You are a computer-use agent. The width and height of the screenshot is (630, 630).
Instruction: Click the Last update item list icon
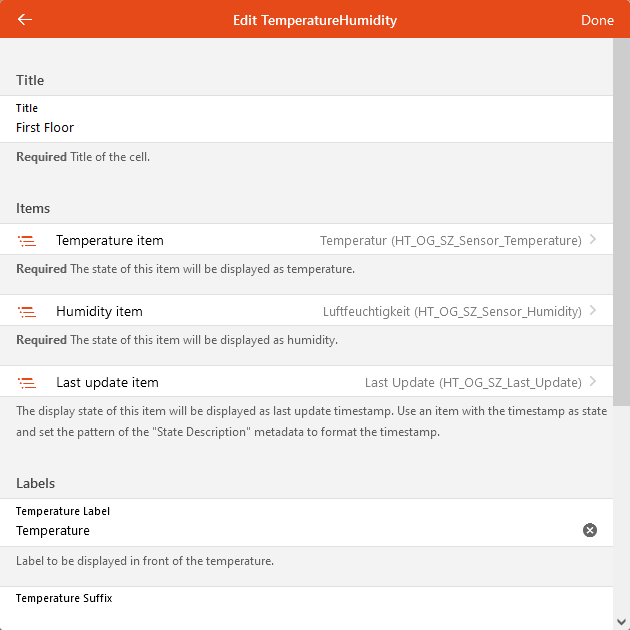coord(27,383)
